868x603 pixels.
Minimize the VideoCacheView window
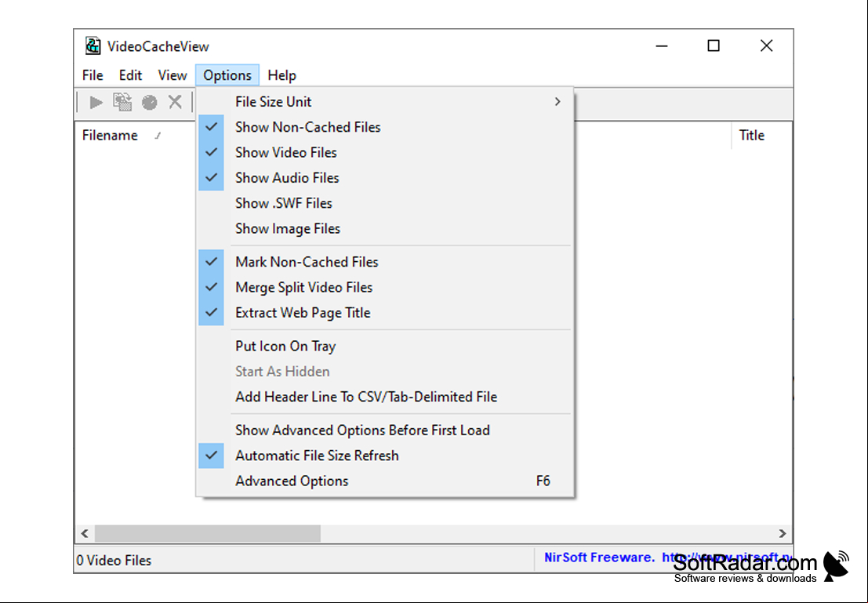coord(662,46)
